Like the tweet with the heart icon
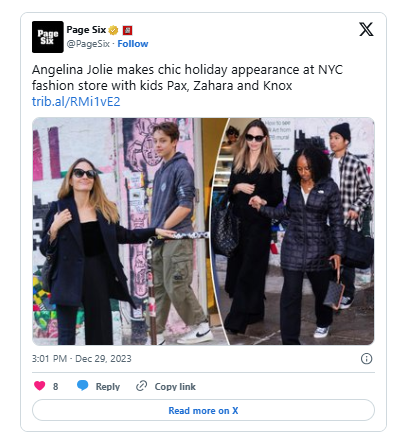The width and height of the screenshot is (404, 441). pyautogui.click(x=40, y=386)
